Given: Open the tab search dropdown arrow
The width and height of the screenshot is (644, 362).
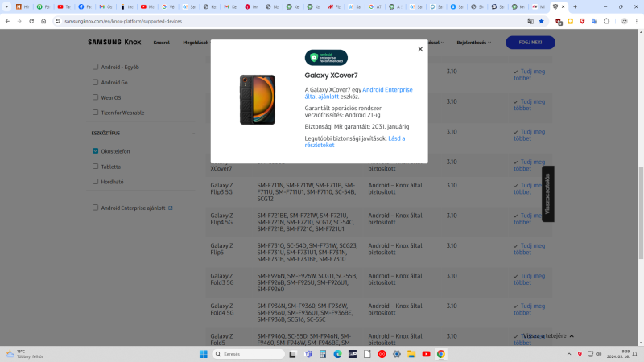Looking at the screenshot, I should tap(6, 6).
